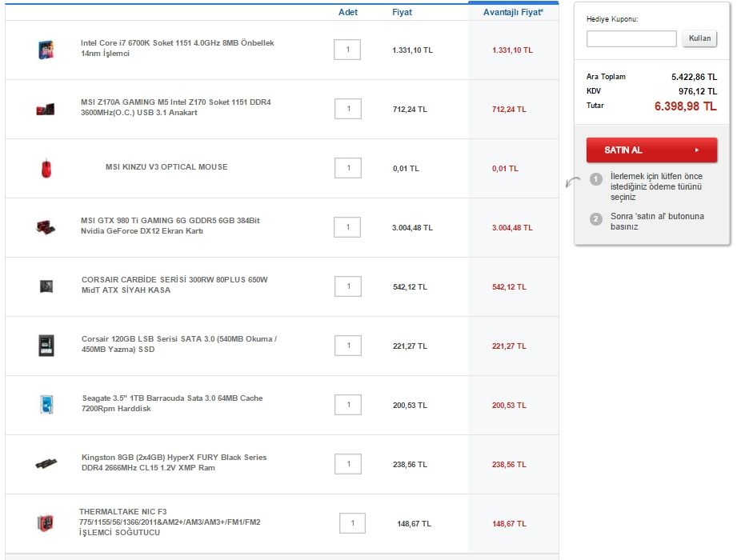This screenshot has height=560, width=741.
Task: Click the 712,24 TL price in Fiyat column
Action: coord(410,110)
